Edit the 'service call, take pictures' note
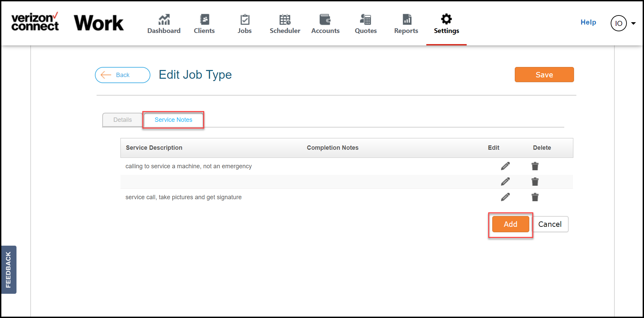This screenshot has height=318, width=644. pyautogui.click(x=505, y=197)
